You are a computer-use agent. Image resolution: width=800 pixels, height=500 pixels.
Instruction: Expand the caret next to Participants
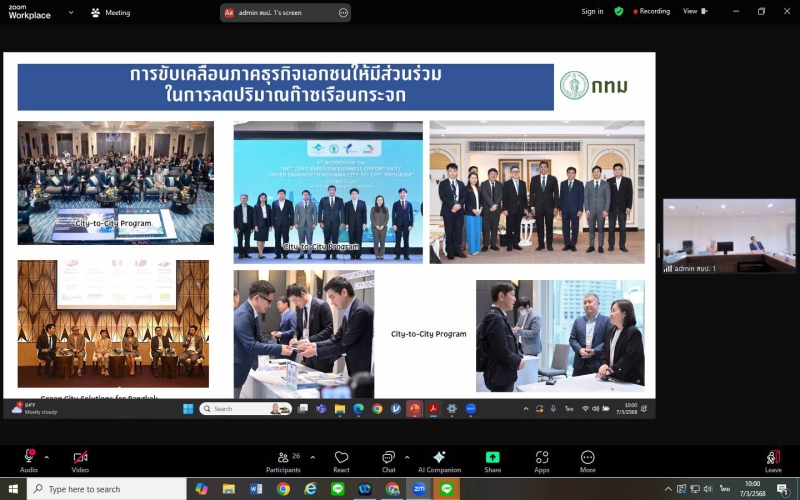312,457
